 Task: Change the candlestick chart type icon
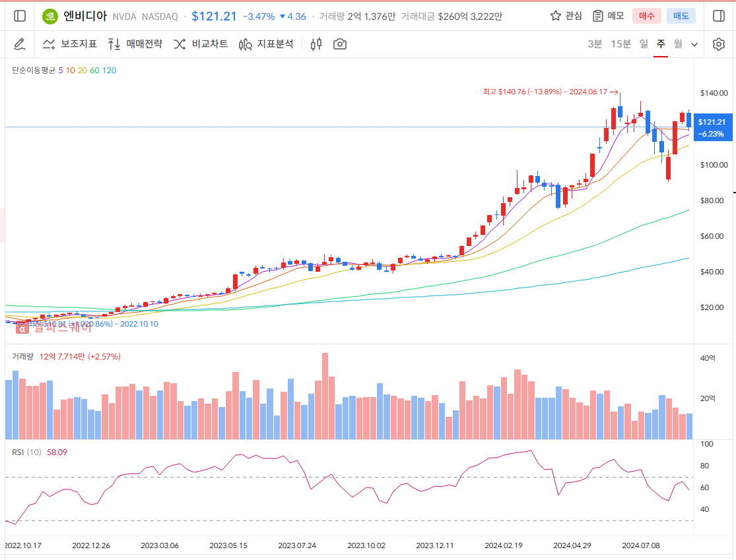point(316,44)
